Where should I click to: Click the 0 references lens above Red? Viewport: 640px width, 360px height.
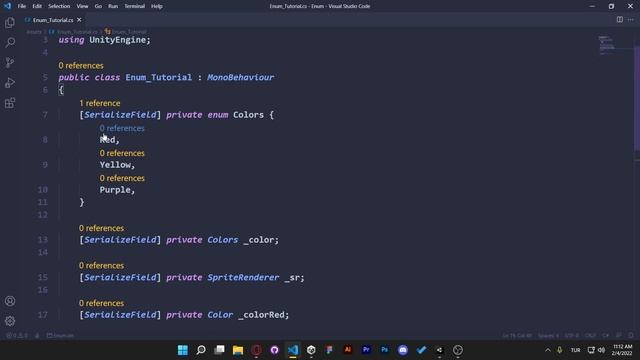(x=122, y=128)
